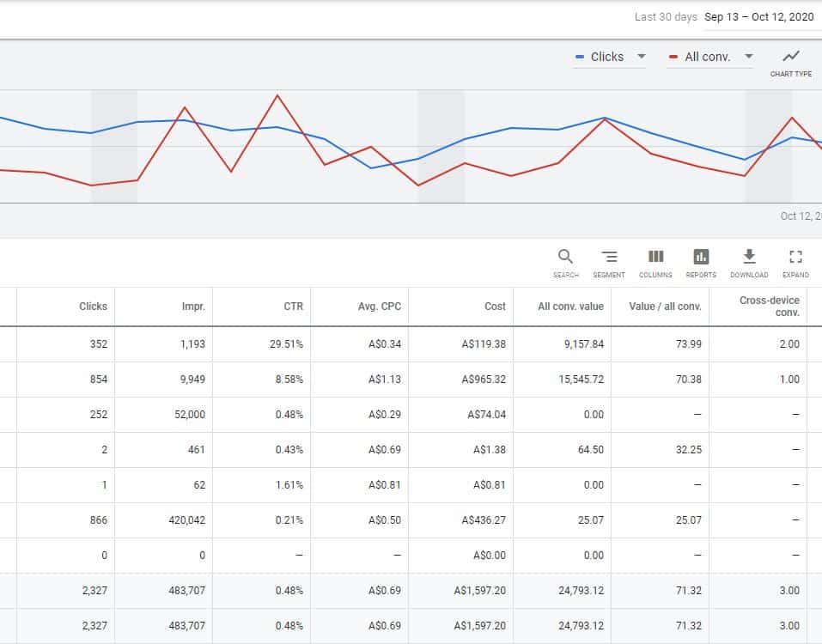Sort by the CTR column header
Image resolution: width=822 pixels, height=644 pixels.
coord(293,307)
